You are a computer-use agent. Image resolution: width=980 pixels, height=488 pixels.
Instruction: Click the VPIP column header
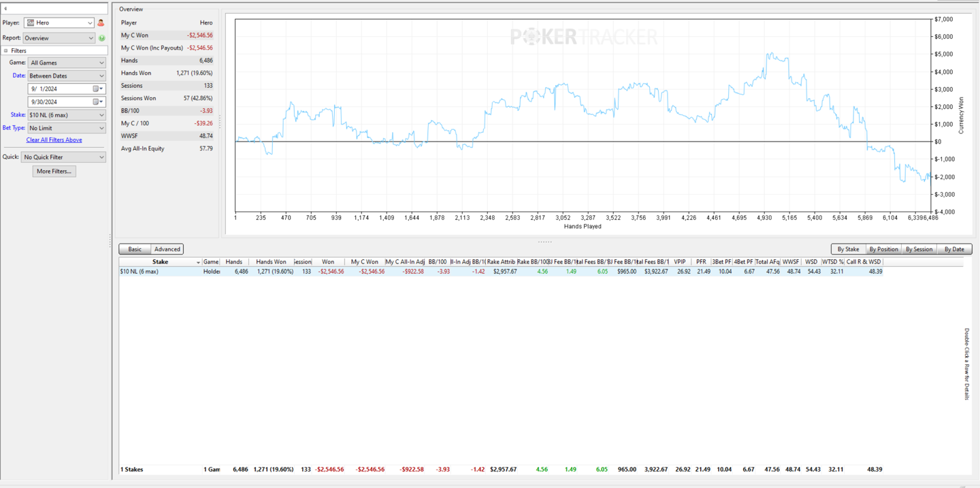point(679,262)
